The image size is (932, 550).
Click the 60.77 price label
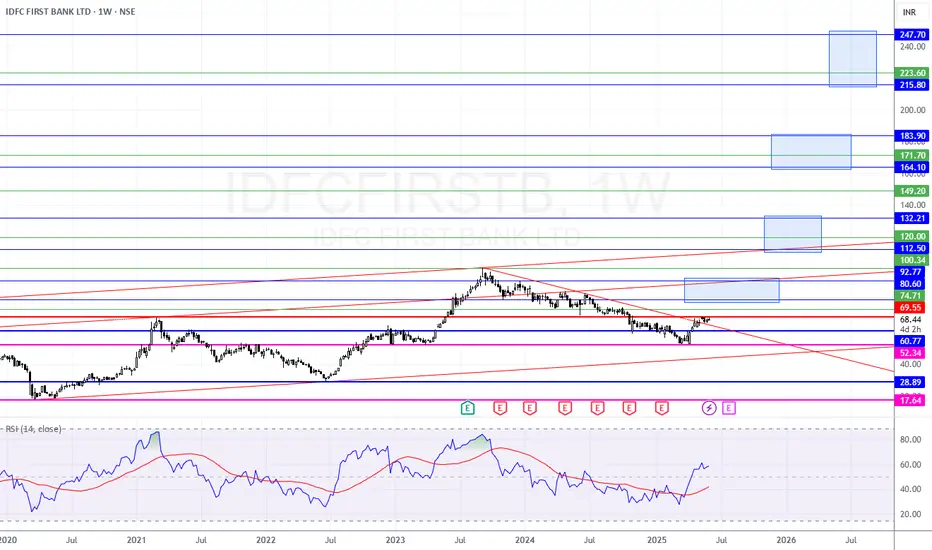coord(910,341)
